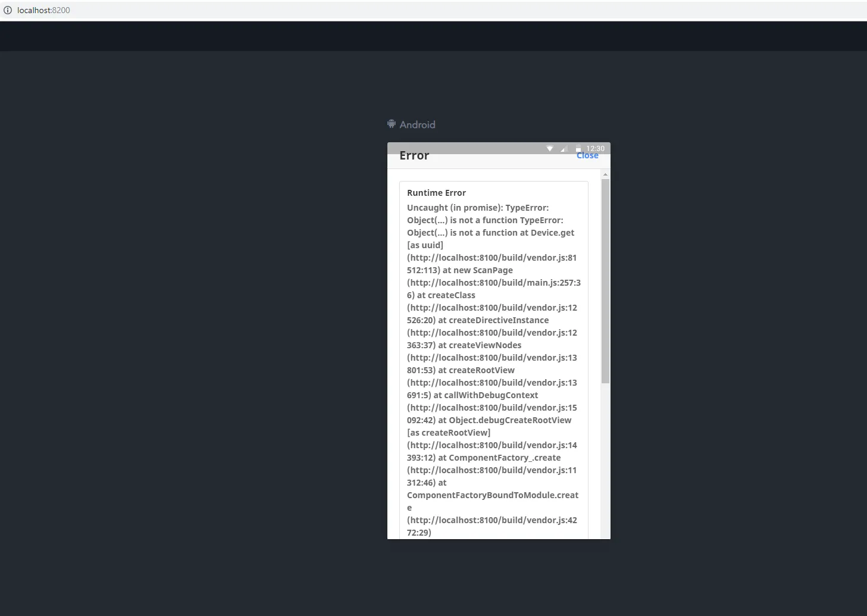
Task: Click the cellular signal icon in the status bar
Action: coord(564,148)
